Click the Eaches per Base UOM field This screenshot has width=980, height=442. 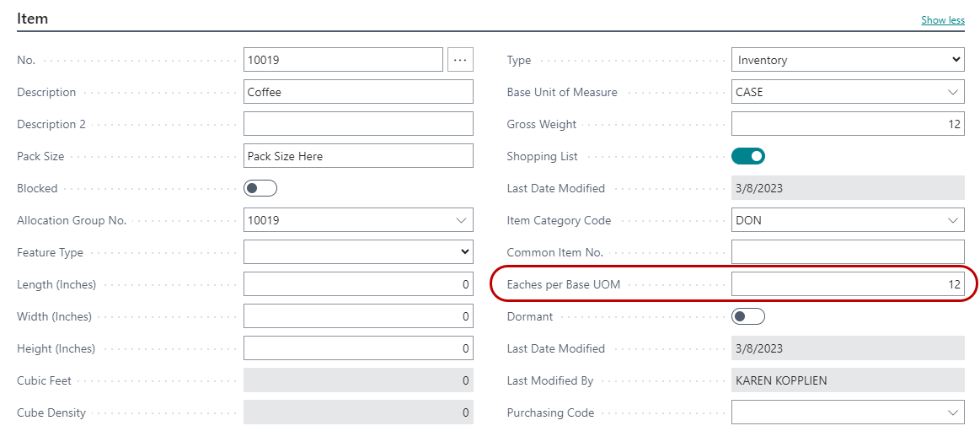(x=847, y=284)
